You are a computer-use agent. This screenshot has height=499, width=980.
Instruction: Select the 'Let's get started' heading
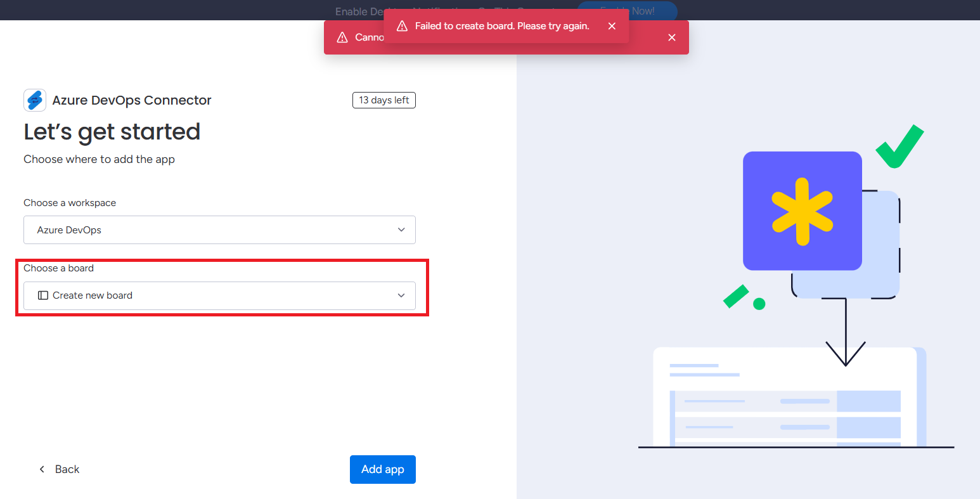[x=112, y=132]
